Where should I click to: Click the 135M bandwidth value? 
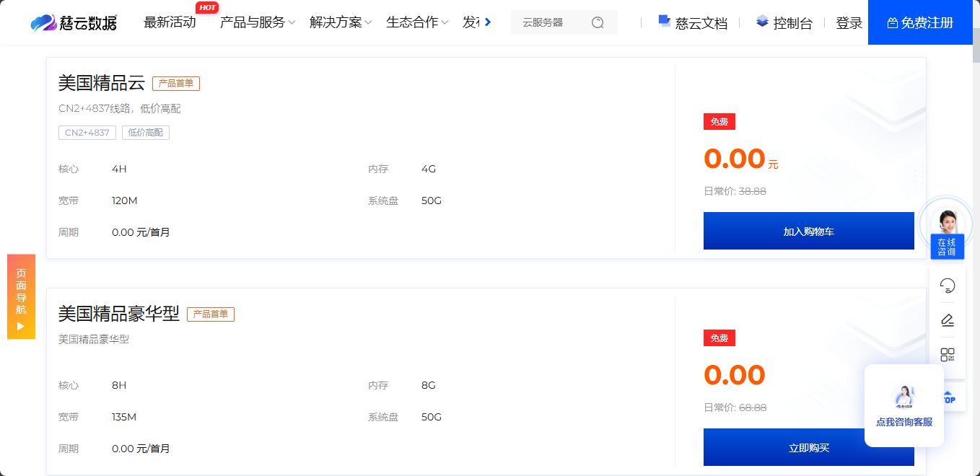click(x=124, y=417)
